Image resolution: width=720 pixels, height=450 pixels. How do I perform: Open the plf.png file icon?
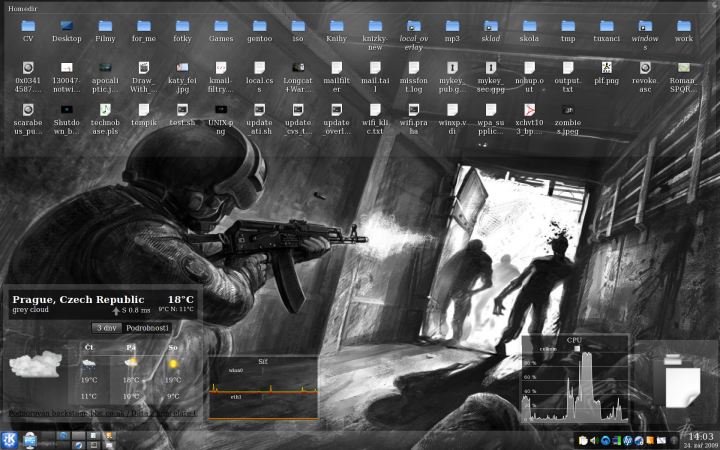tap(606, 67)
